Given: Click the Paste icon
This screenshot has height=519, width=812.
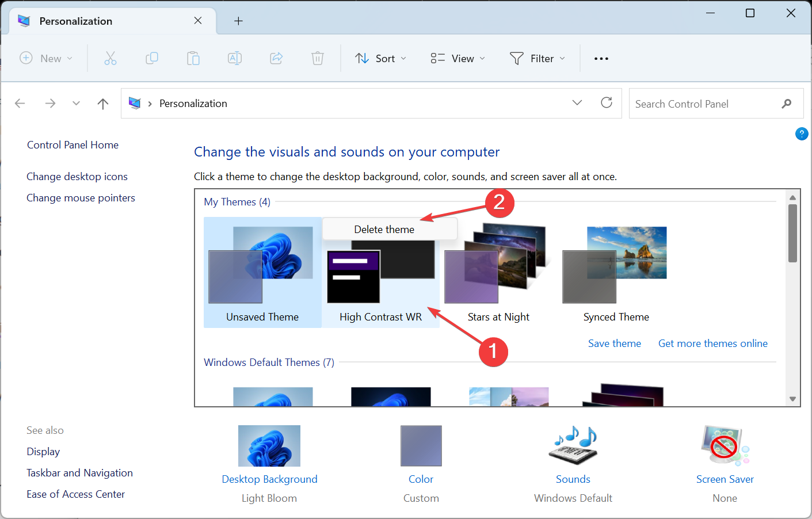Looking at the screenshot, I should tap(193, 58).
